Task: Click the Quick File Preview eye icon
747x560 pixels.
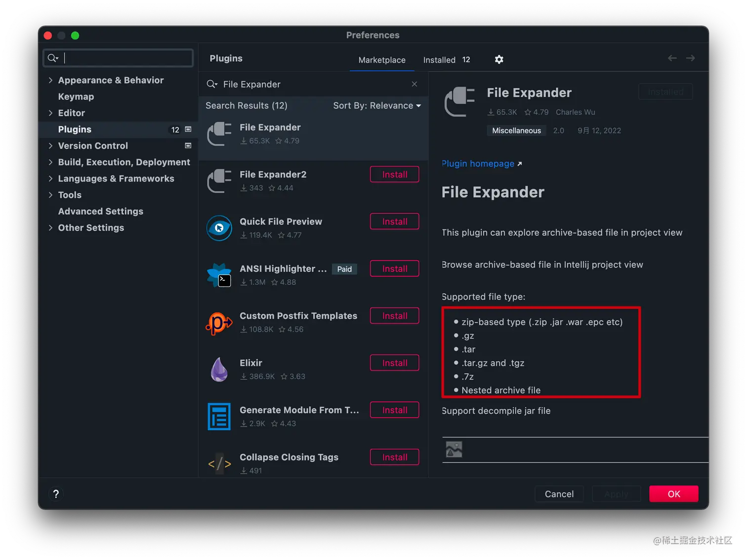Action: coord(219,228)
